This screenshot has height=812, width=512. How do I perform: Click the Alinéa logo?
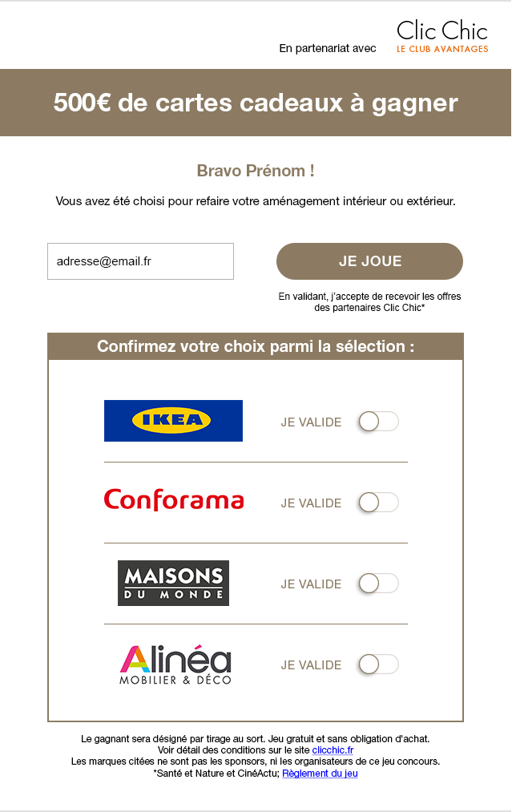tap(175, 665)
